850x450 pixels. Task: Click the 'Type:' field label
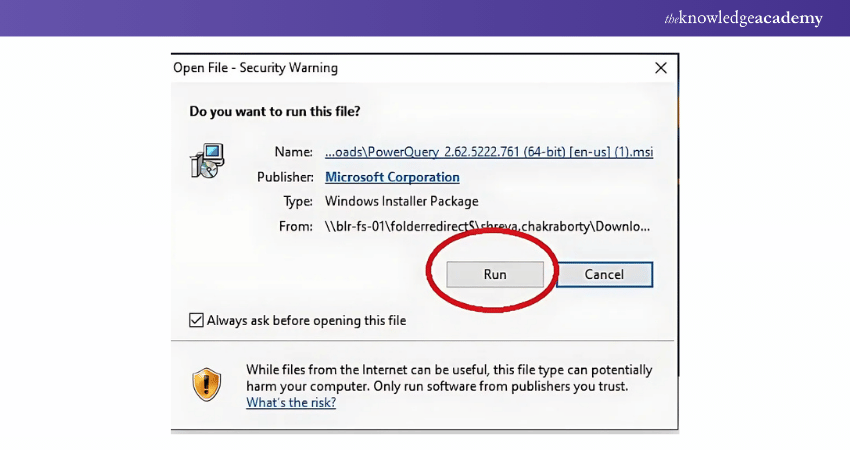coord(298,201)
